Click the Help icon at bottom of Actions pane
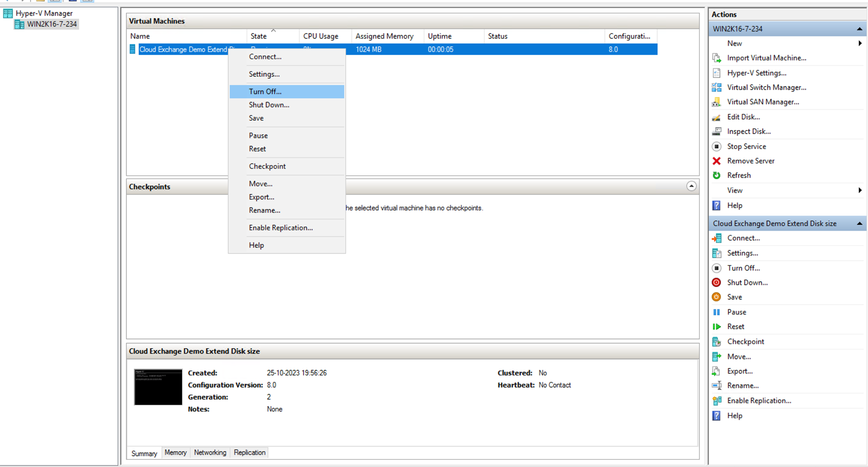This screenshot has height=467, width=868. (x=717, y=416)
